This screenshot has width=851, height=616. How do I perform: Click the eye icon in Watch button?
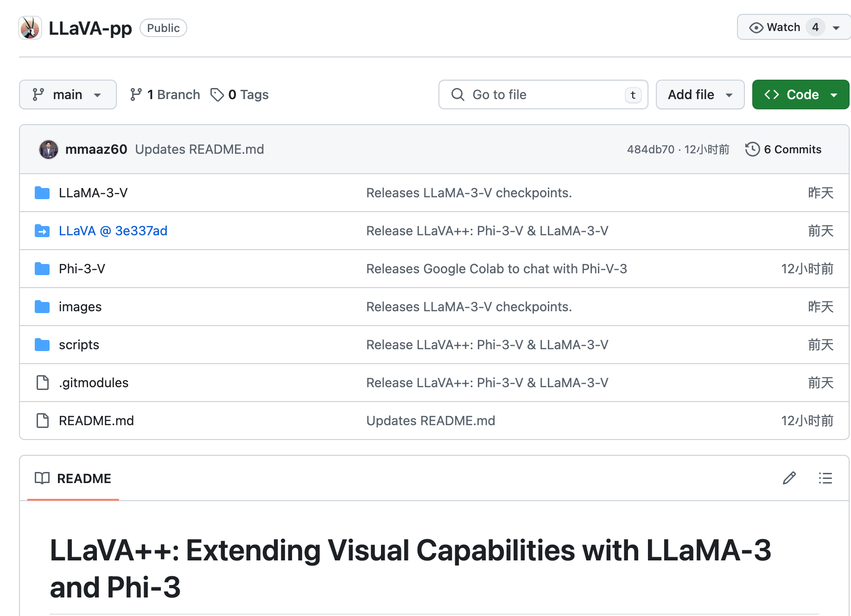tap(756, 28)
